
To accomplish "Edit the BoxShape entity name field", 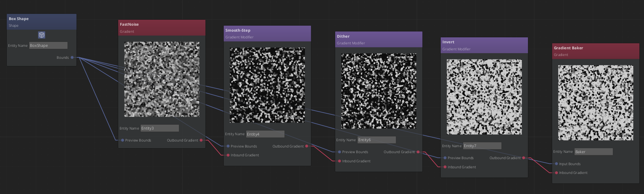I will point(48,45).
